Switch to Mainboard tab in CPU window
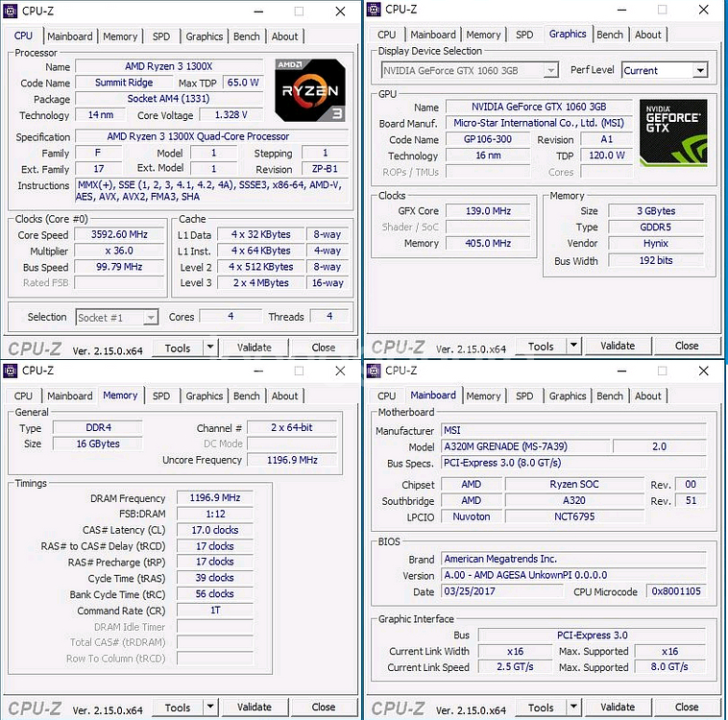 click(70, 36)
